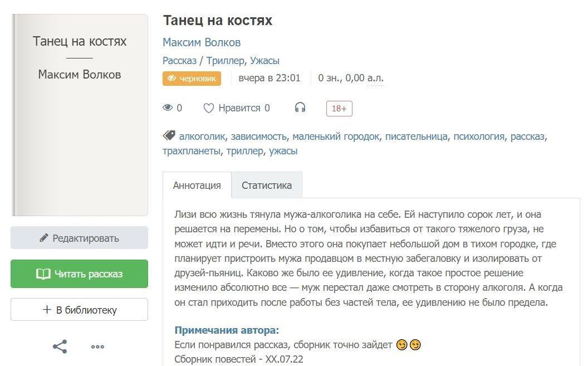Add the story via В библиотеку button

[79, 310]
